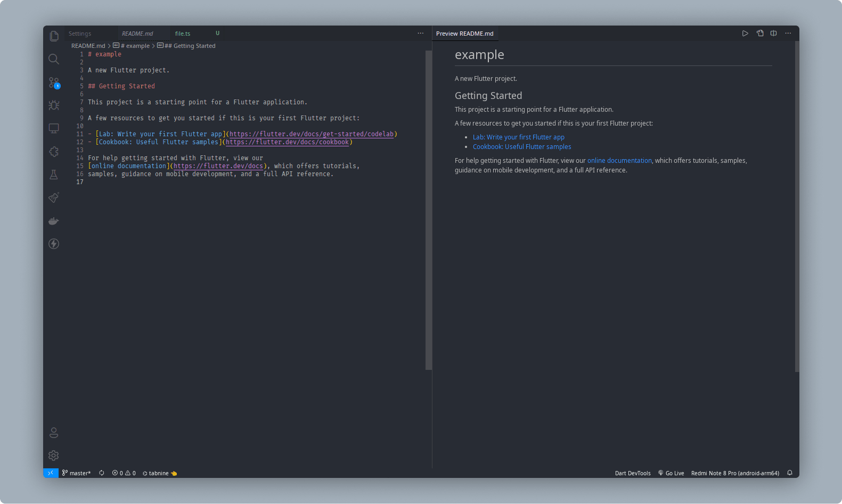Switch to the file.ts tab
The image size is (842, 504).
(x=183, y=34)
